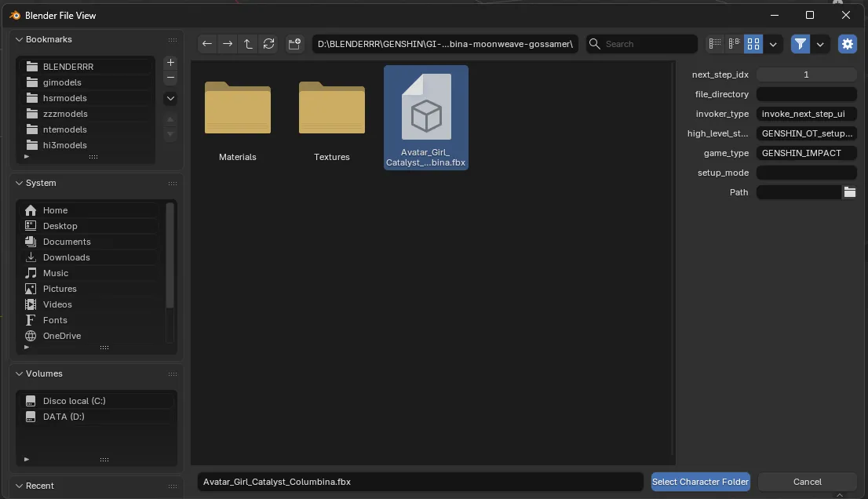The width and height of the screenshot is (868, 499).
Task: Go to Fonts folder
Action: 91,320
